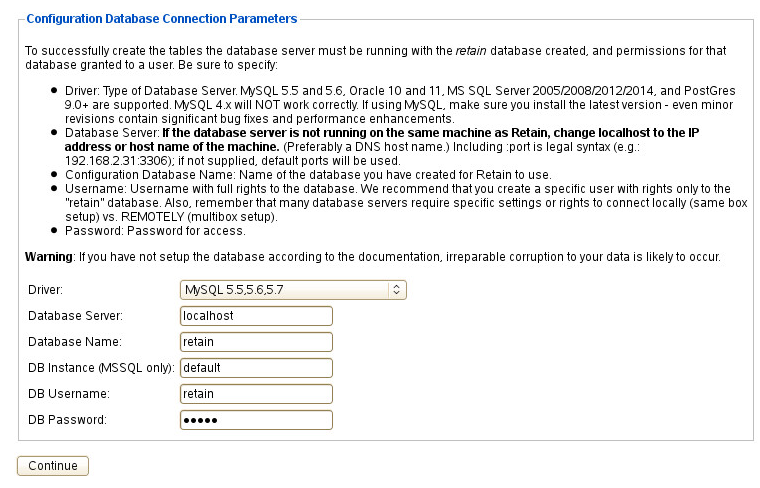Focus the DB Password field
Viewport: 760px width, 488px height.
[x=256, y=420]
